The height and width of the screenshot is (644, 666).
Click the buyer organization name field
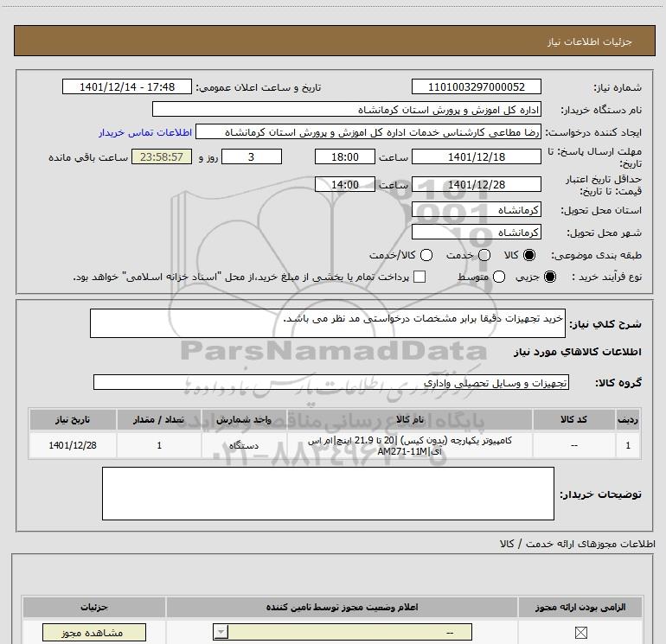tap(347, 109)
